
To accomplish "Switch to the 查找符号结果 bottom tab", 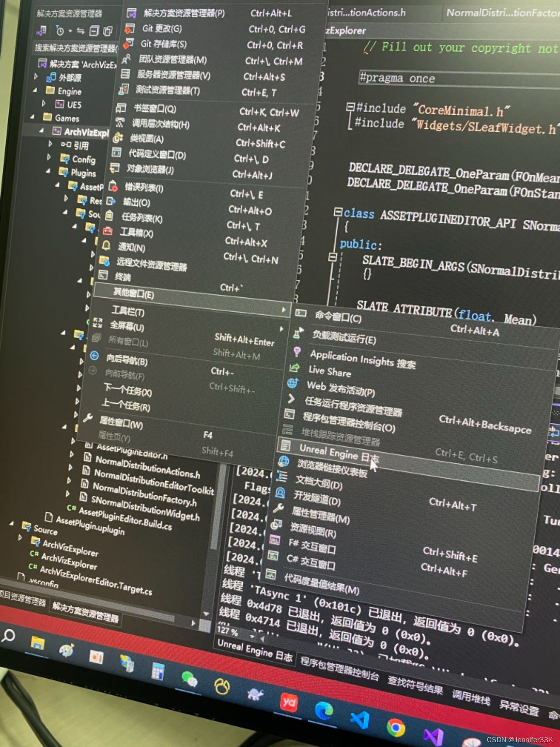I will (x=415, y=685).
